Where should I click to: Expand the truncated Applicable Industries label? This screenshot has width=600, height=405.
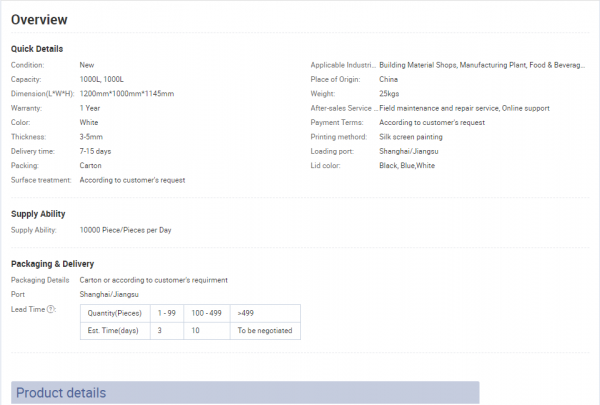click(344, 65)
